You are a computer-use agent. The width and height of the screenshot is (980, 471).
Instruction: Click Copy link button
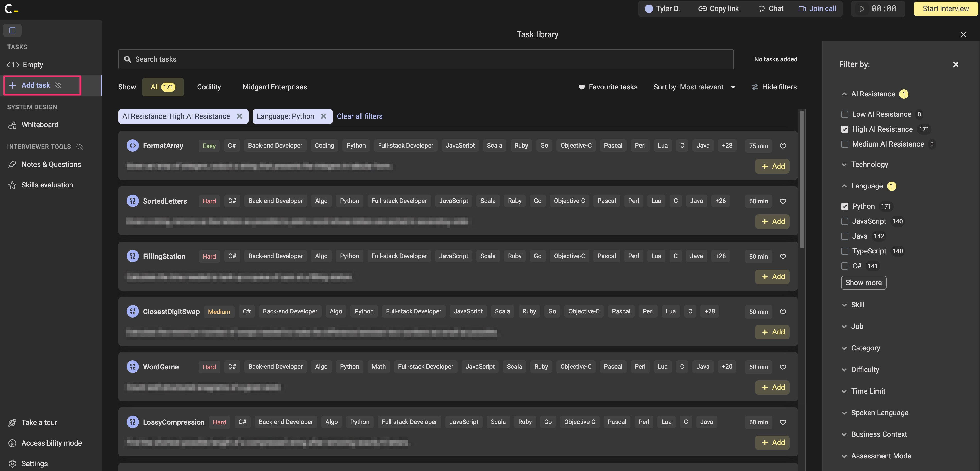[718, 9]
